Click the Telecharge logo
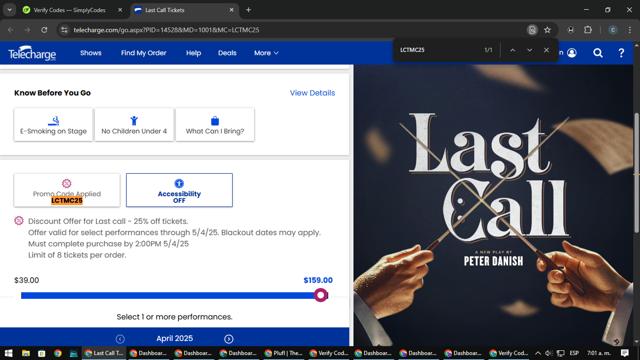 (x=32, y=53)
